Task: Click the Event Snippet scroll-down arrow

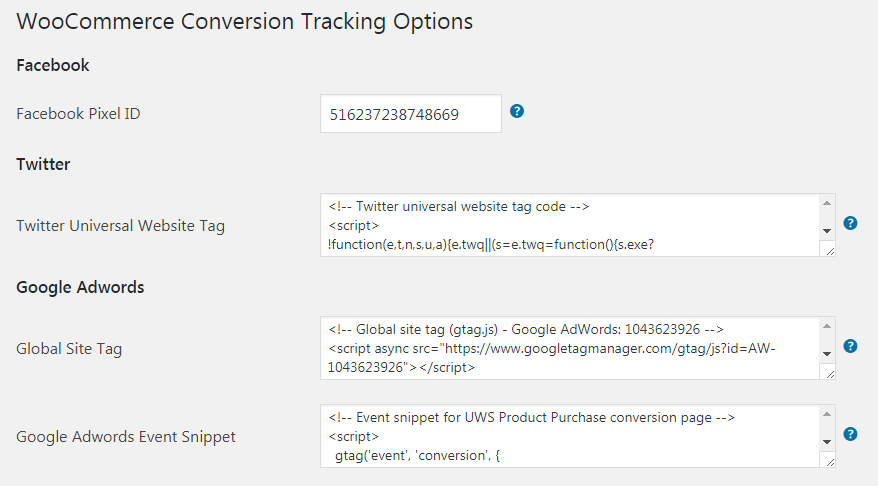Action: [827, 442]
